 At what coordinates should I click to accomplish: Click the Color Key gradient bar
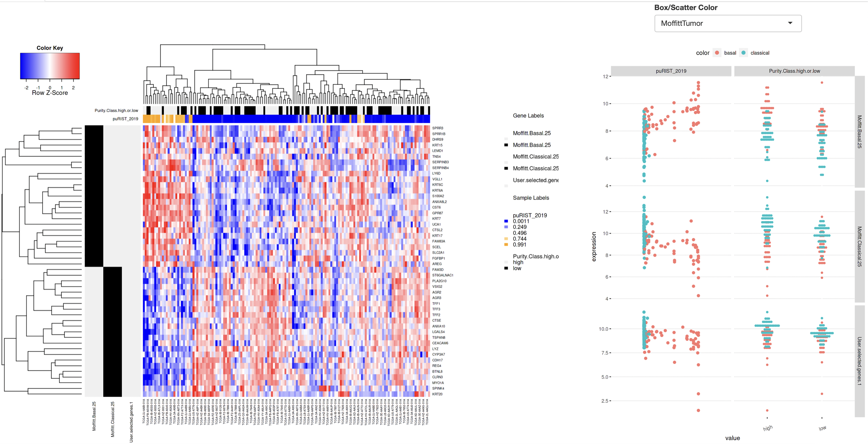(x=50, y=66)
